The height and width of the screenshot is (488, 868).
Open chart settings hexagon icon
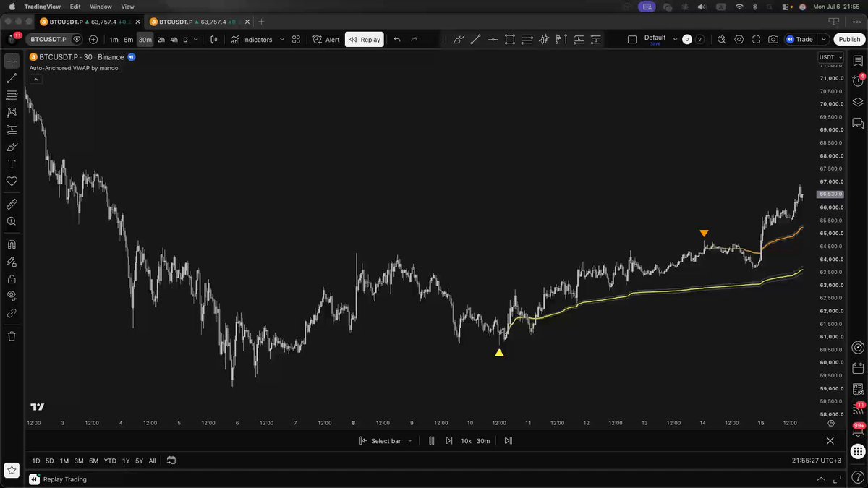[739, 40]
